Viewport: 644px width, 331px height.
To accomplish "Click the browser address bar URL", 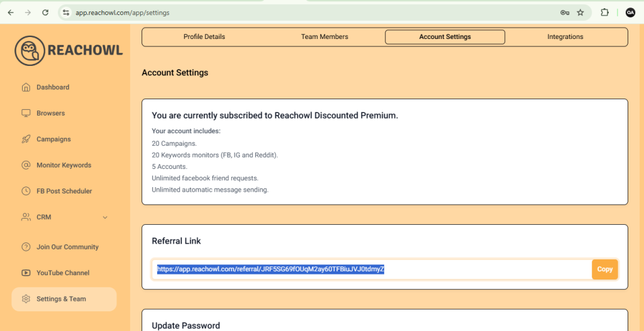I will [x=123, y=13].
